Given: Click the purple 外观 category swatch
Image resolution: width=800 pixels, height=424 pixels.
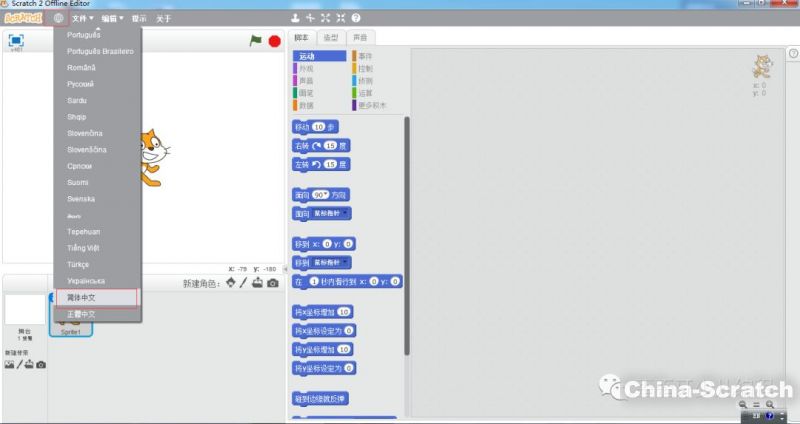Looking at the screenshot, I should [x=296, y=69].
